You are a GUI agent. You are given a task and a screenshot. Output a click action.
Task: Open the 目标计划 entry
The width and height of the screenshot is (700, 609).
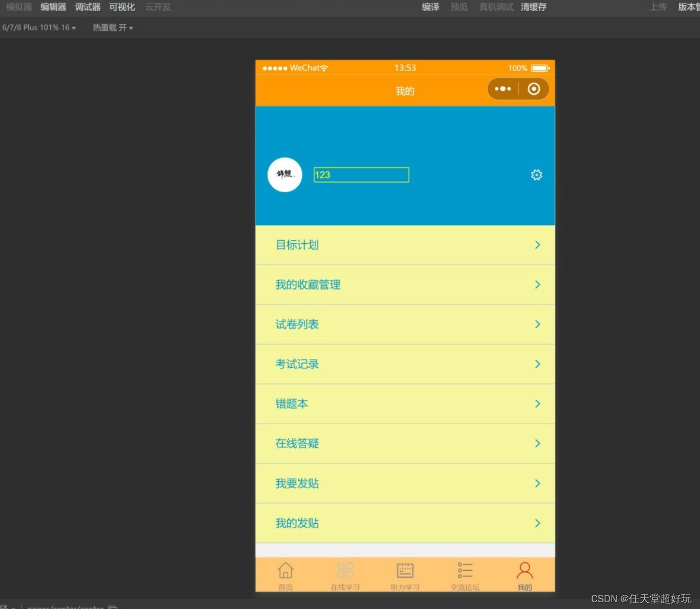coord(405,245)
